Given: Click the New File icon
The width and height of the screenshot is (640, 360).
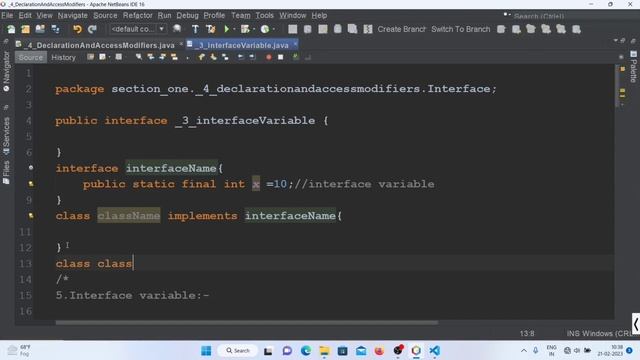Looking at the screenshot, I should point(11,29).
